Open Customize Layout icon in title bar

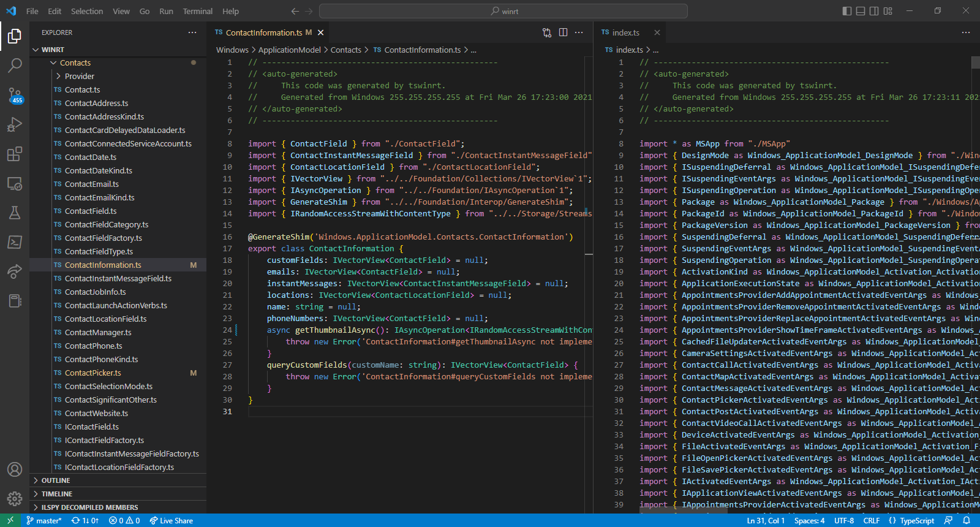[888, 11]
